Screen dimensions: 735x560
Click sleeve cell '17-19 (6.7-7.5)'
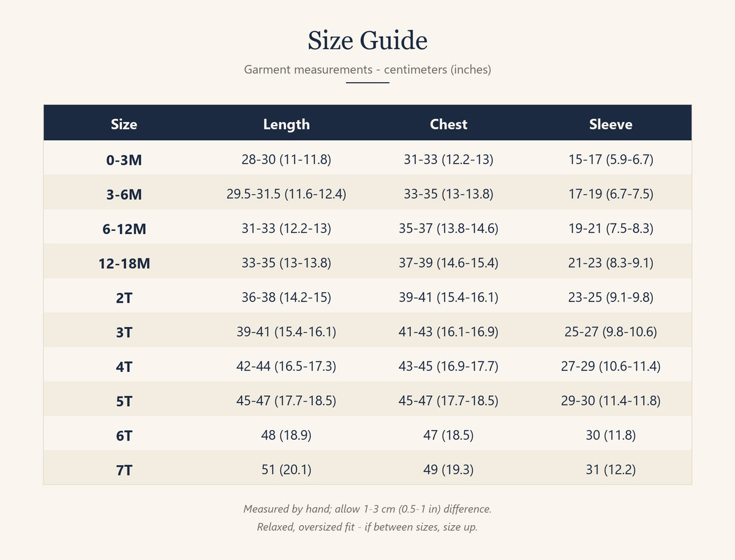pyautogui.click(x=611, y=194)
